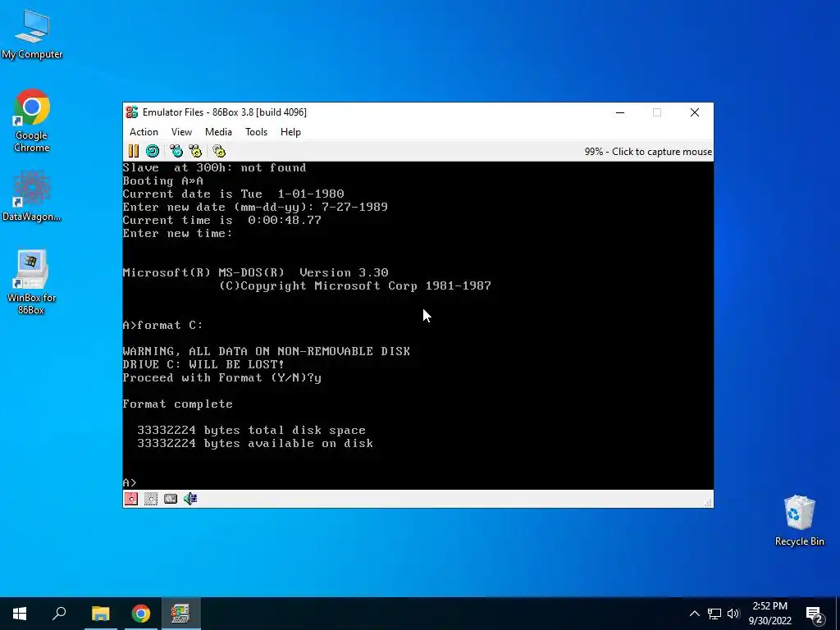Click the red floppy drive status icon
This screenshot has height=630, width=840.
click(131, 499)
